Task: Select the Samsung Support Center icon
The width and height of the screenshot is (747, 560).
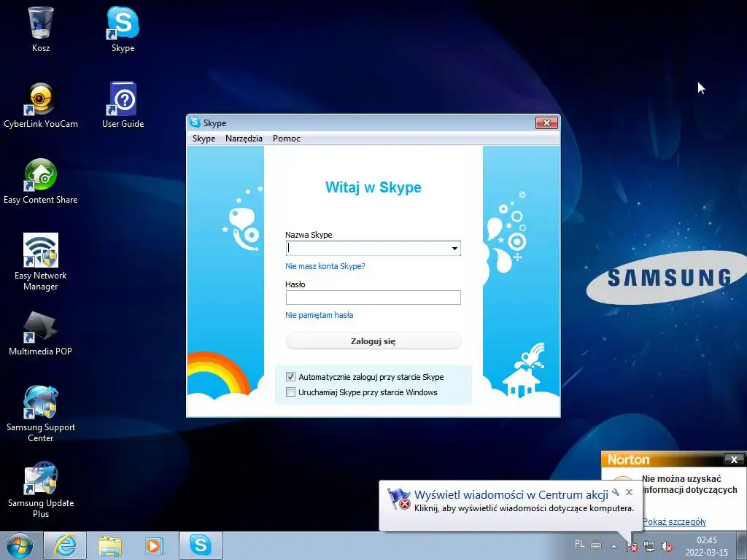Action: click(41, 414)
